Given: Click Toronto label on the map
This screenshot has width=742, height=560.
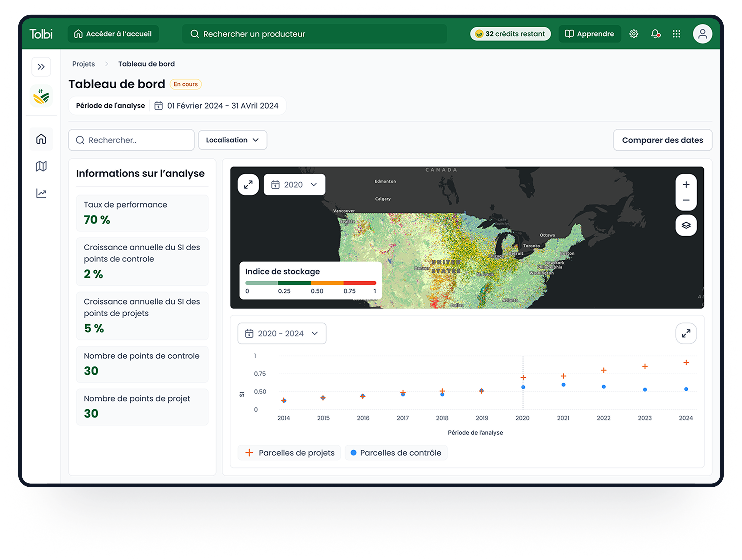Looking at the screenshot, I should pyautogui.click(x=531, y=246).
